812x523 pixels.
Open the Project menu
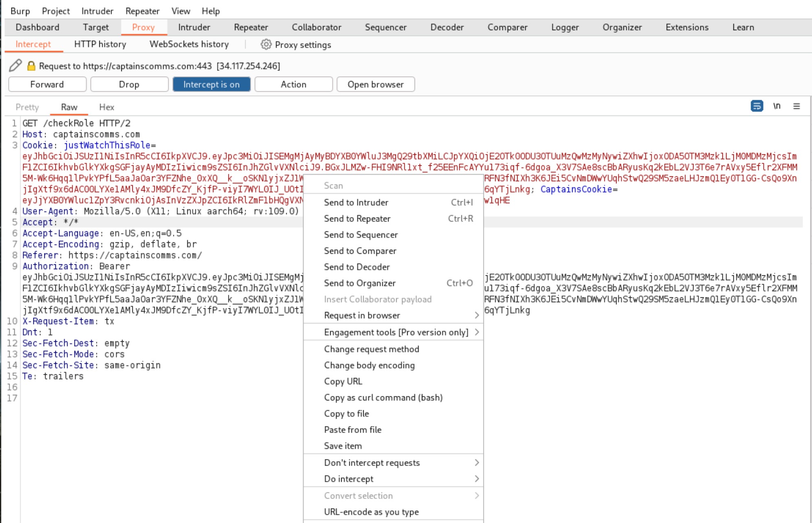coord(56,11)
